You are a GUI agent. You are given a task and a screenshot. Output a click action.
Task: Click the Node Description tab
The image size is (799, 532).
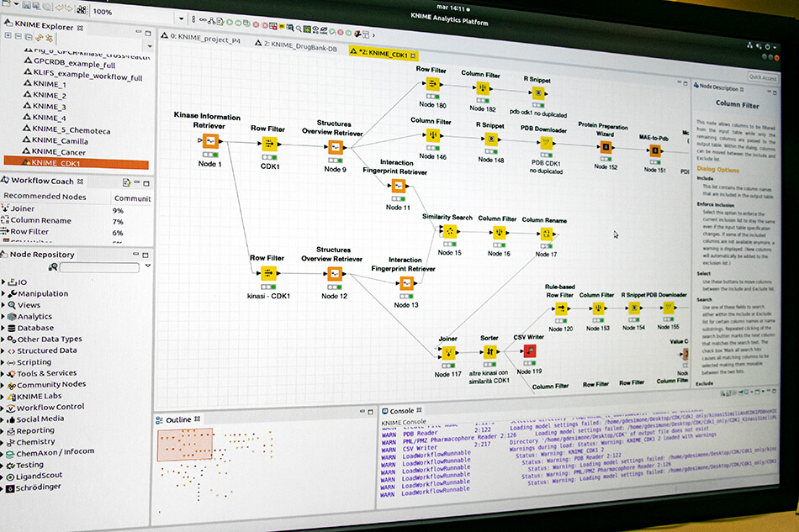(x=718, y=87)
